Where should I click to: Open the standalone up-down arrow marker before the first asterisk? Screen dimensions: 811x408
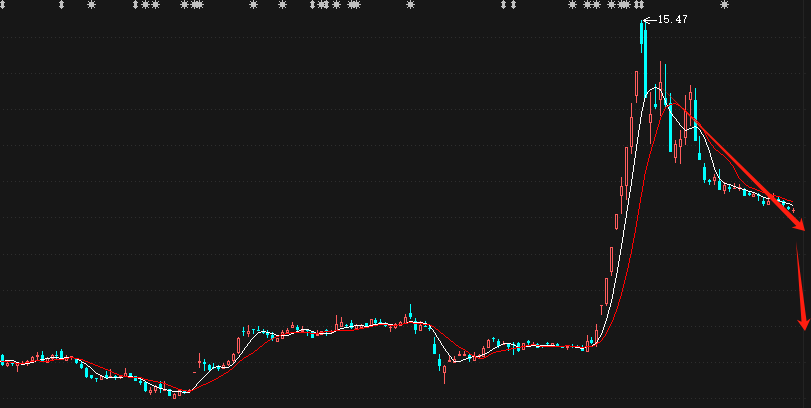[x=62, y=5]
